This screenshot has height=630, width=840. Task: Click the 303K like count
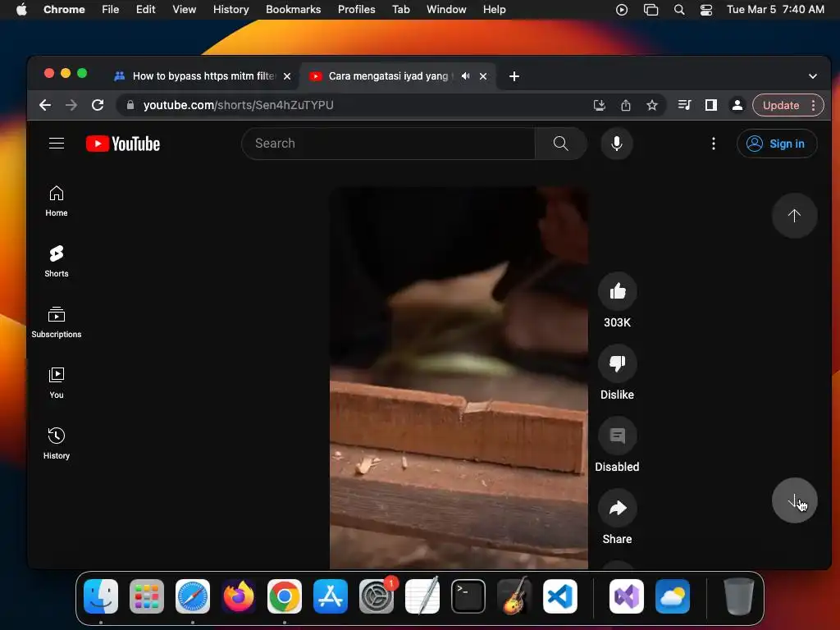click(617, 322)
